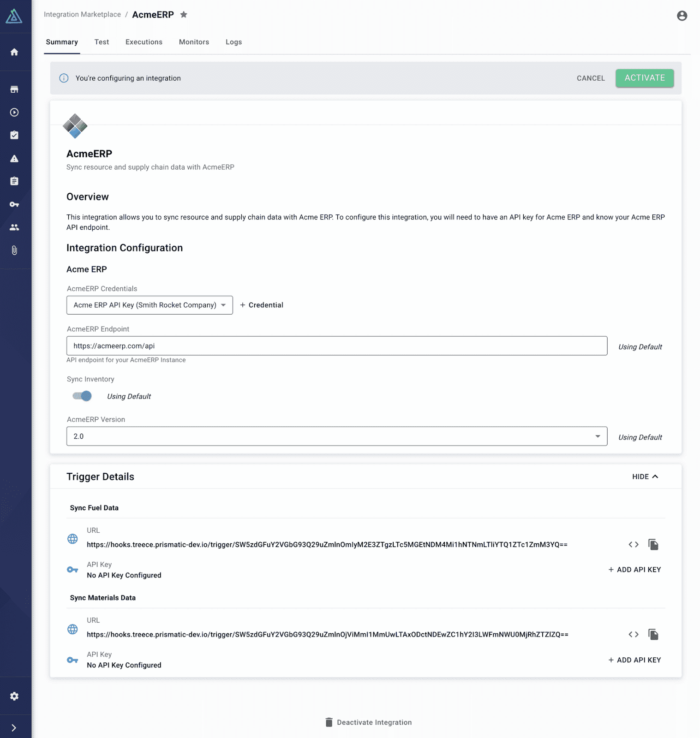
Task: Click the alert triangle icon in sidebar
Action: click(14, 159)
